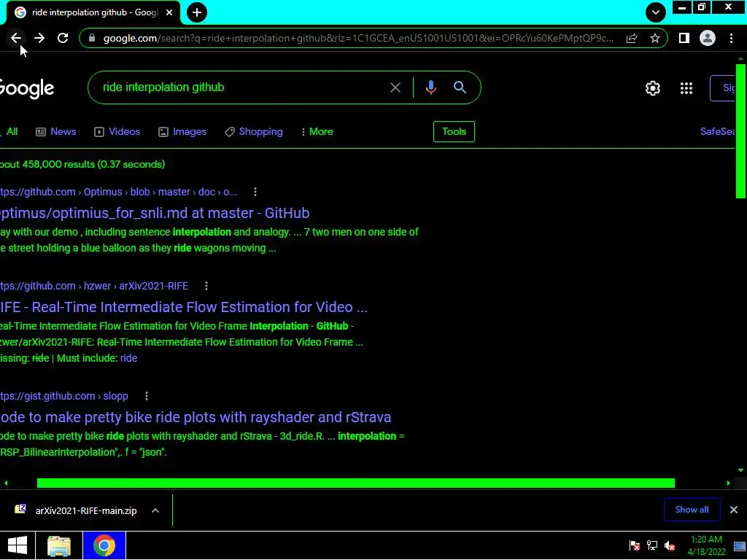Bookmark this page with the star icon
The height and width of the screenshot is (560, 747).
pos(655,38)
